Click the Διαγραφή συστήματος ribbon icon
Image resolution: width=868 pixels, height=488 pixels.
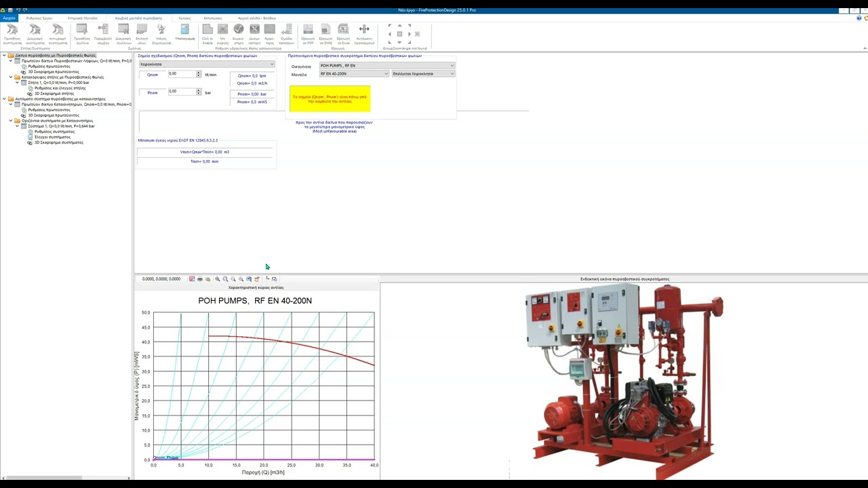[x=35, y=29]
